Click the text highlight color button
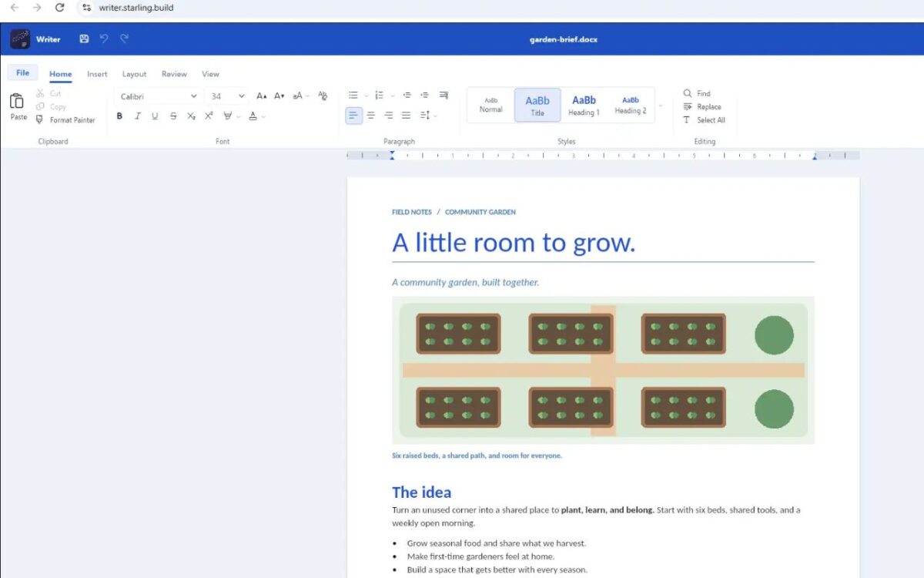Viewport: 924px width, 578px height. click(228, 116)
